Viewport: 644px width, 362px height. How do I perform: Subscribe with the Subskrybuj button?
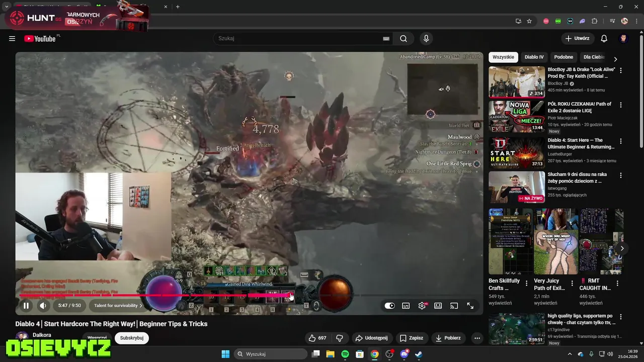click(x=132, y=338)
